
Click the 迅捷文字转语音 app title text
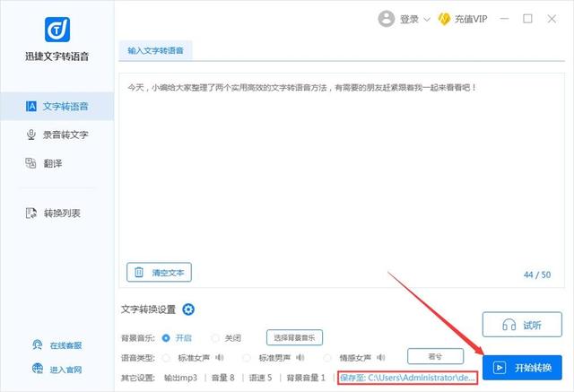[x=57, y=57]
